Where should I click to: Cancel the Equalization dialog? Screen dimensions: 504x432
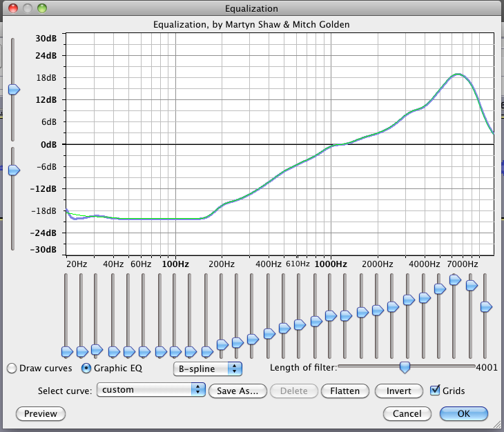(x=407, y=414)
